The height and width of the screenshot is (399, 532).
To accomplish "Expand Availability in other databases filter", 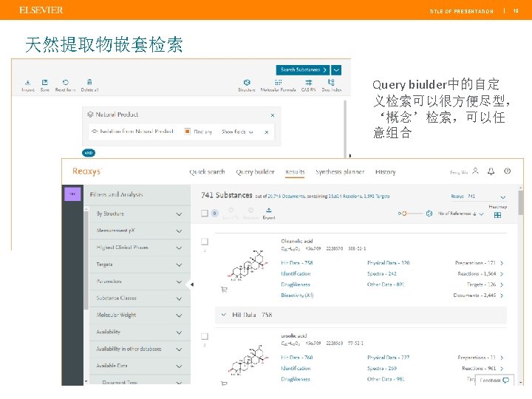I will [x=140, y=349].
